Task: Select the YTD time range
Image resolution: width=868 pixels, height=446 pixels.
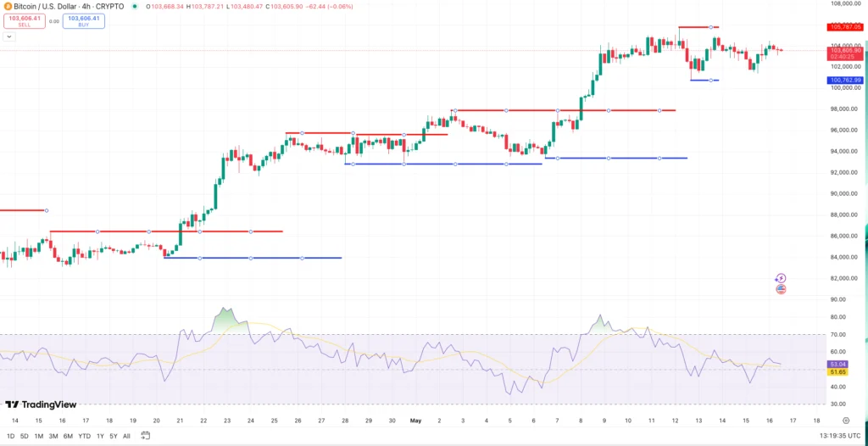Action: click(x=85, y=436)
